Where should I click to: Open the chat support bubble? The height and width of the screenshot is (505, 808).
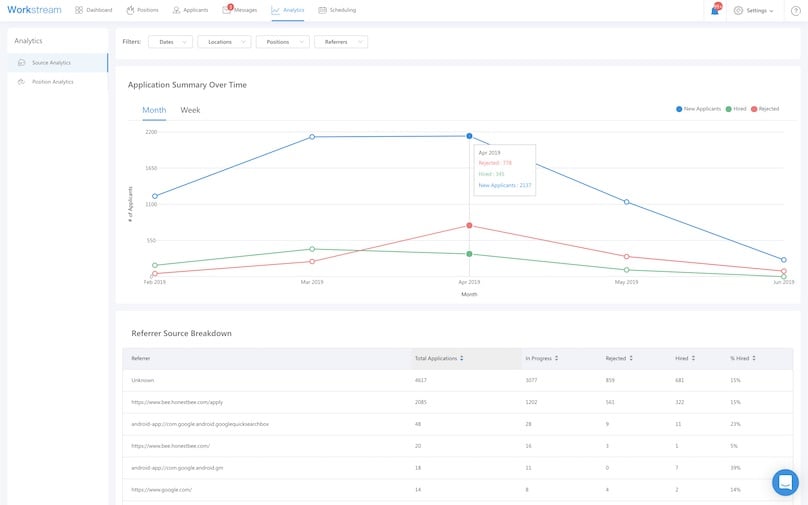pyautogui.click(x=785, y=482)
